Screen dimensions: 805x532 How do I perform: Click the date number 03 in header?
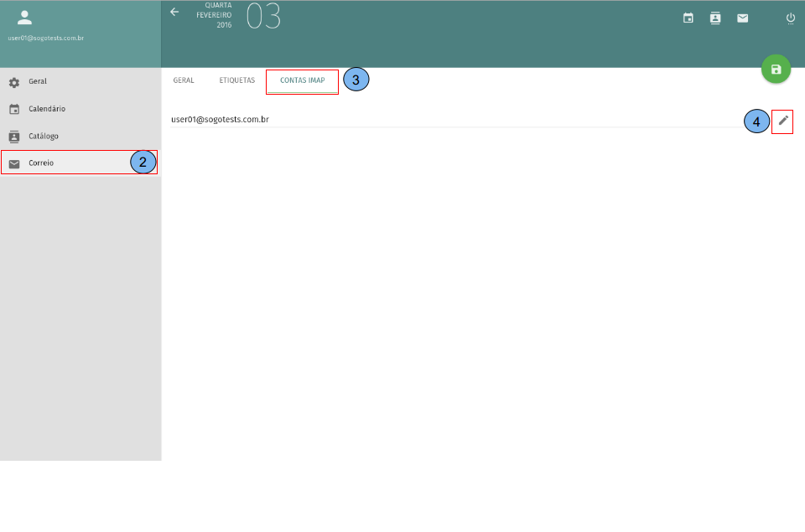pyautogui.click(x=263, y=17)
